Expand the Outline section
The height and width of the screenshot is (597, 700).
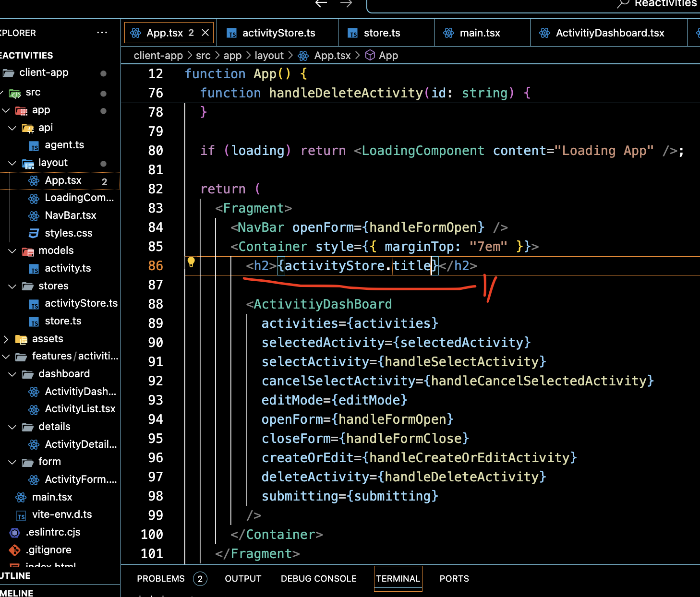[60, 576]
